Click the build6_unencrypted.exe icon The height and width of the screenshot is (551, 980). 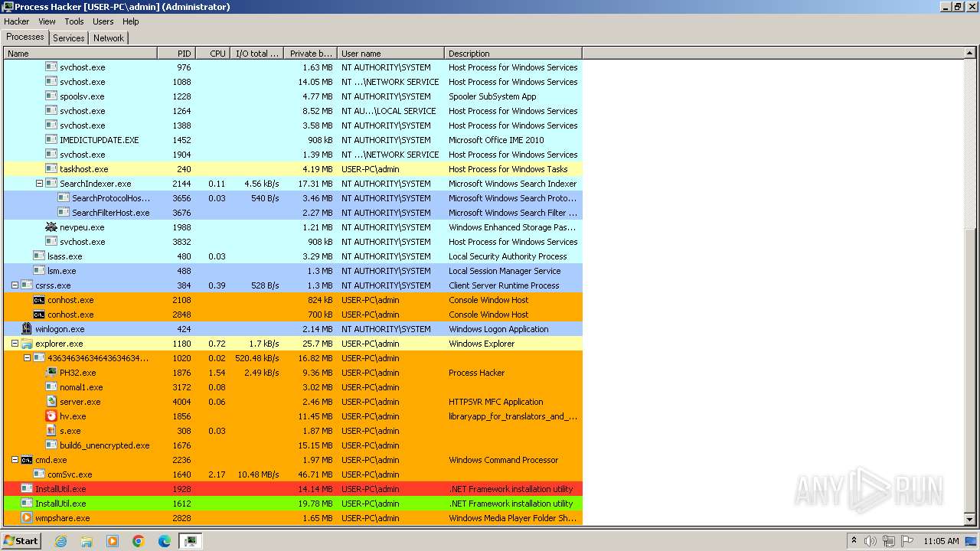click(x=51, y=445)
